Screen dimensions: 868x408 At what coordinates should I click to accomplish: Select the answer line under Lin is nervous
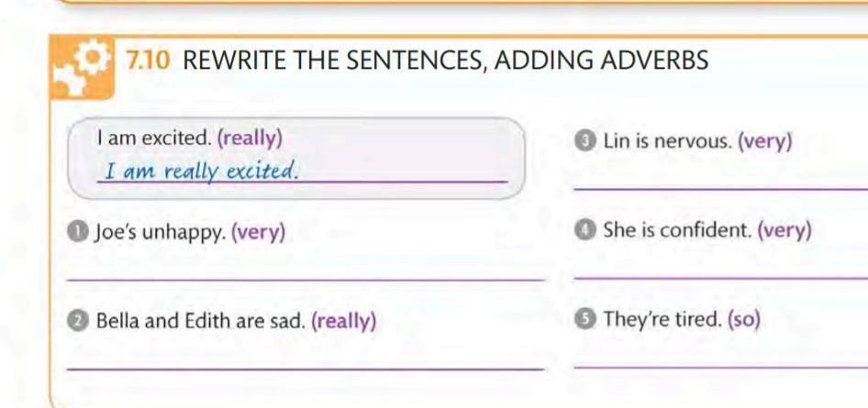[721, 190]
